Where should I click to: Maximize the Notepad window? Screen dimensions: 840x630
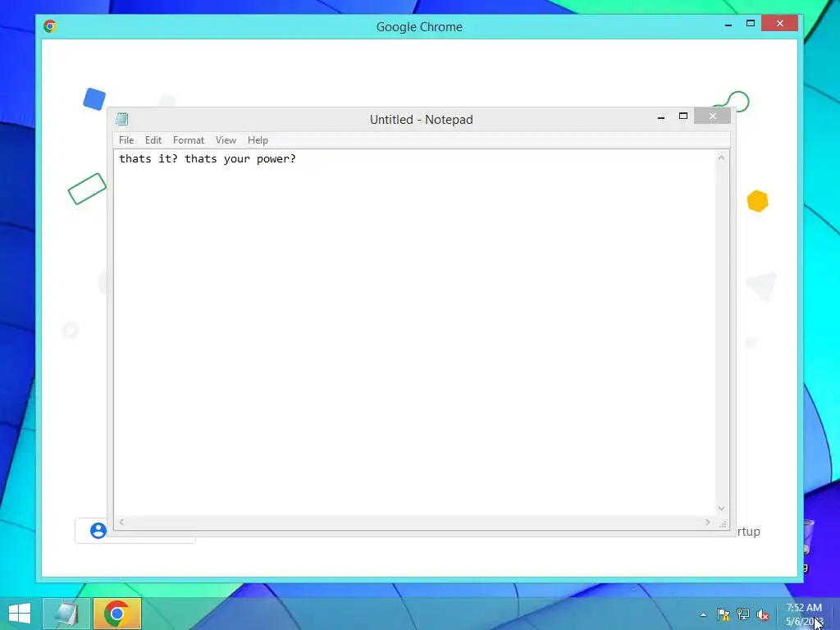click(683, 116)
